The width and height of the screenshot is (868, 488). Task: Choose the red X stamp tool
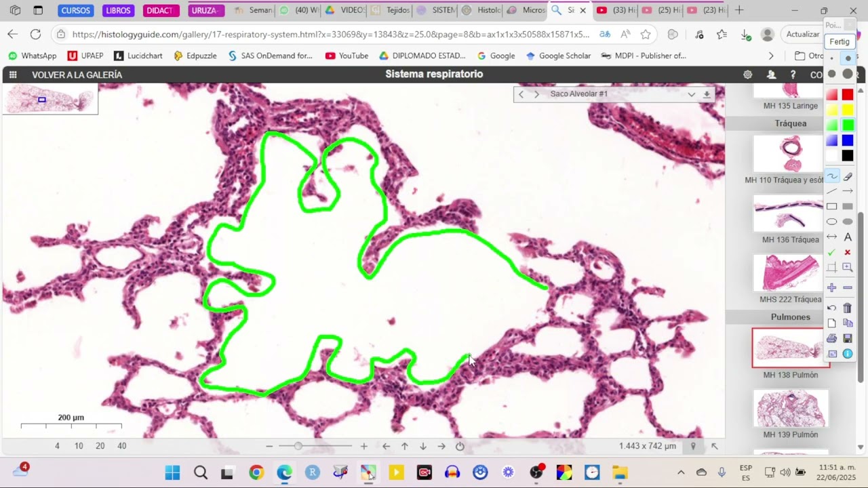coord(848,252)
